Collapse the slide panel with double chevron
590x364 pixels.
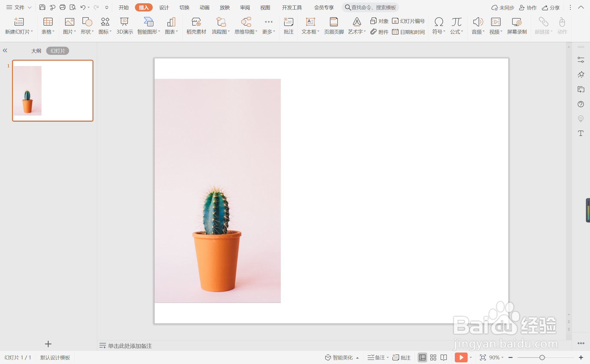click(5, 50)
